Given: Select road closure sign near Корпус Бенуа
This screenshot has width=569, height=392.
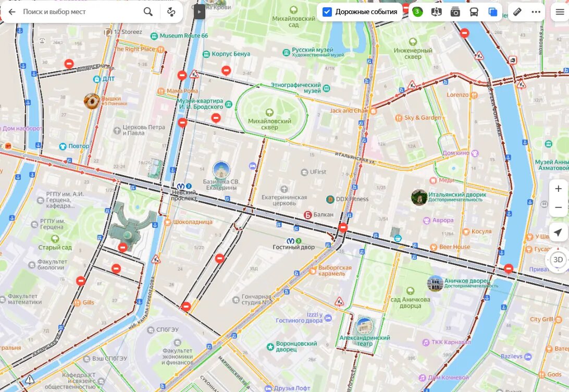Looking at the screenshot, I should click(226, 70).
